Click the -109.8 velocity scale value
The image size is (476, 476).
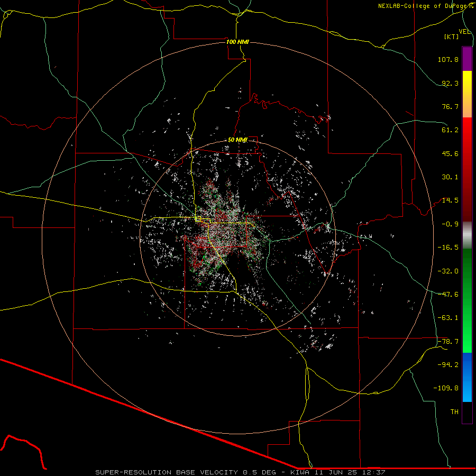point(446,388)
